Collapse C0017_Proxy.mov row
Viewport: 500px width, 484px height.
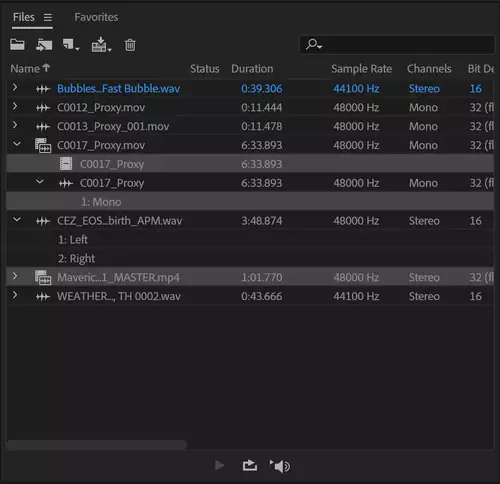[x=17, y=144]
